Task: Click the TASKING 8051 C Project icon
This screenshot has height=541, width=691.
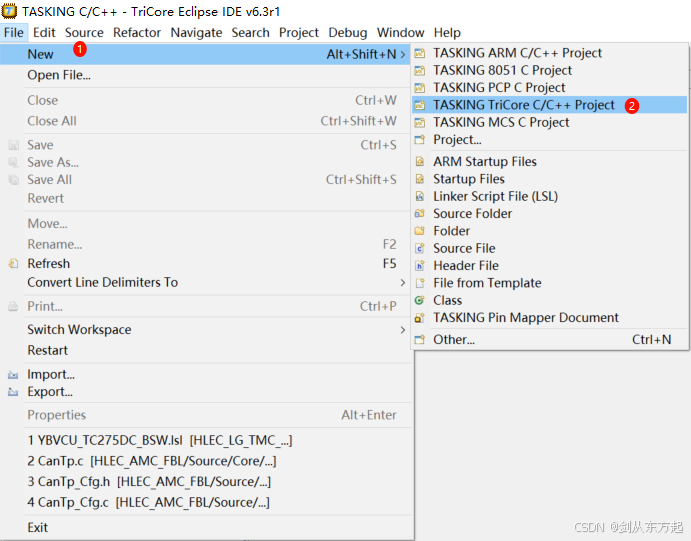Action: click(420, 70)
